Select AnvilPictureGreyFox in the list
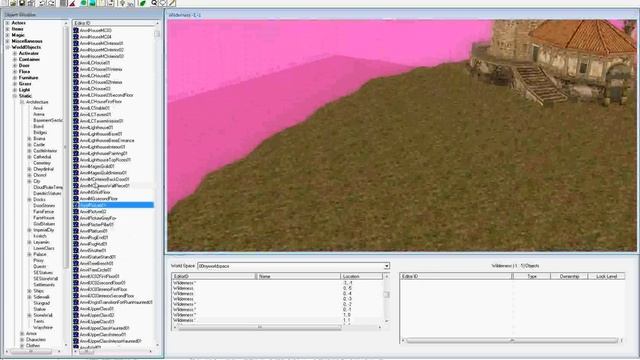The image size is (640, 360). 98,218
